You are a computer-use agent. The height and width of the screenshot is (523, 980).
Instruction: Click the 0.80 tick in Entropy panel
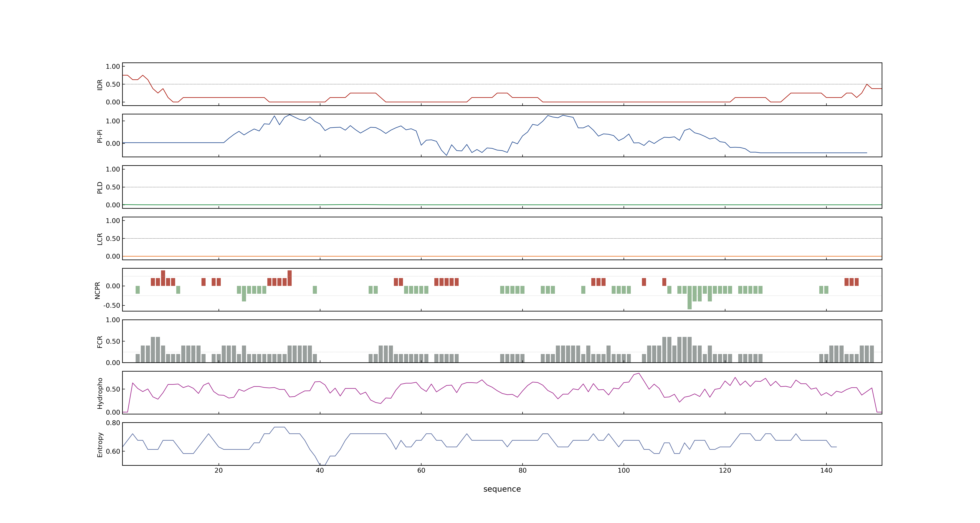[113, 423]
